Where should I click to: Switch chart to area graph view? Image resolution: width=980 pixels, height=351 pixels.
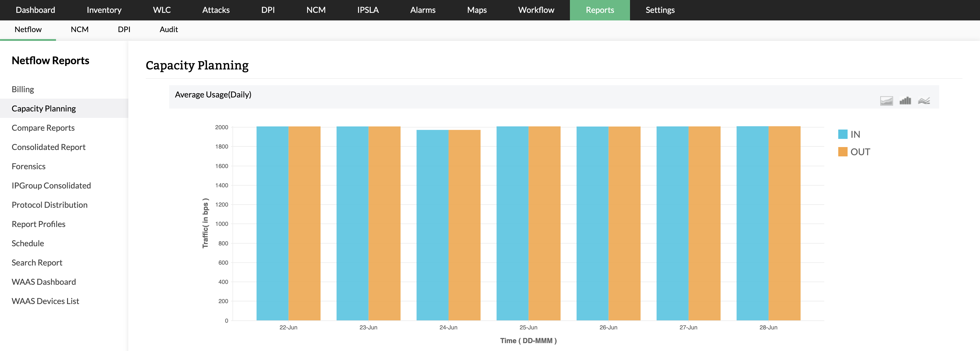(x=886, y=101)
